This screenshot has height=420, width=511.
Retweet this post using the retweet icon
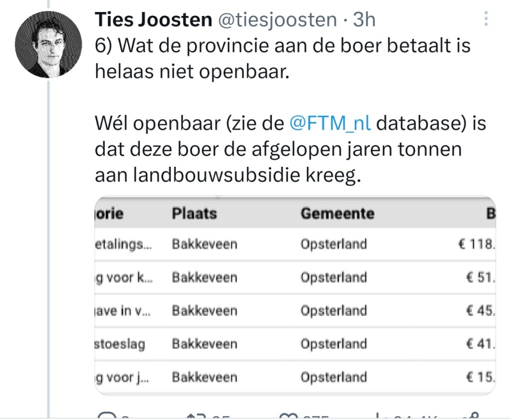193,416
